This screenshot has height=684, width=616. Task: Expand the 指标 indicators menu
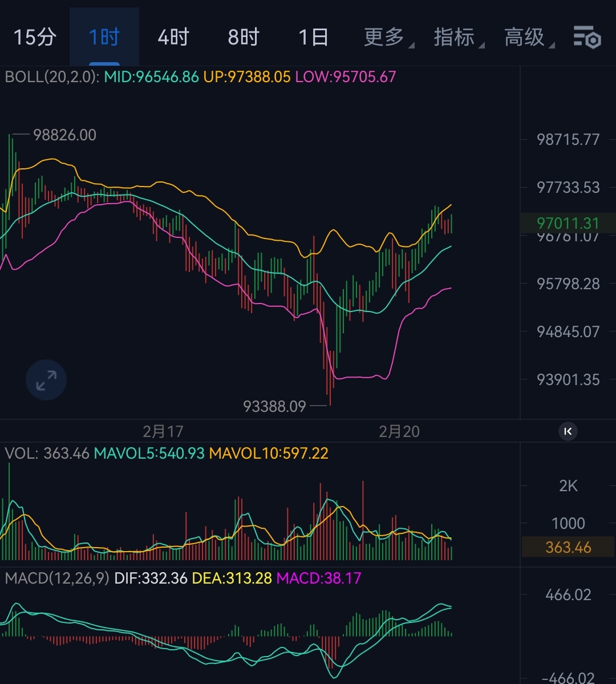click(x=455, y=38)
